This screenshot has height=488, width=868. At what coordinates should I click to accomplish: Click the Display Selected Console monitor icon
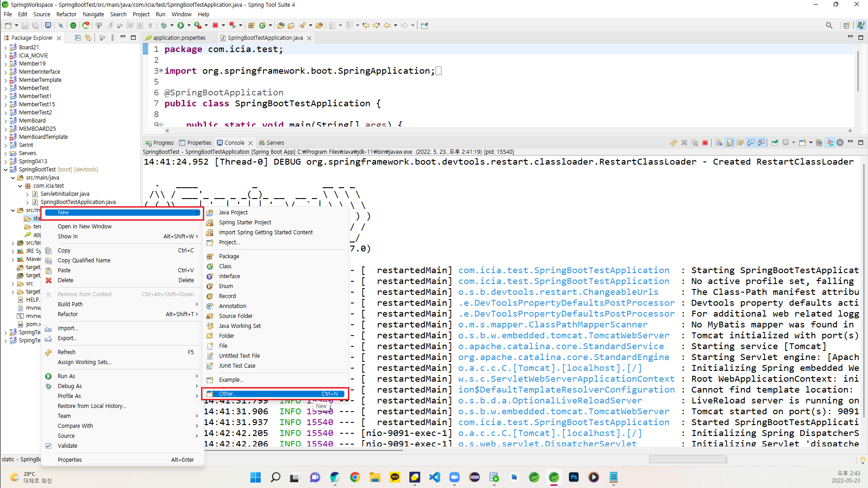(786, 143)
